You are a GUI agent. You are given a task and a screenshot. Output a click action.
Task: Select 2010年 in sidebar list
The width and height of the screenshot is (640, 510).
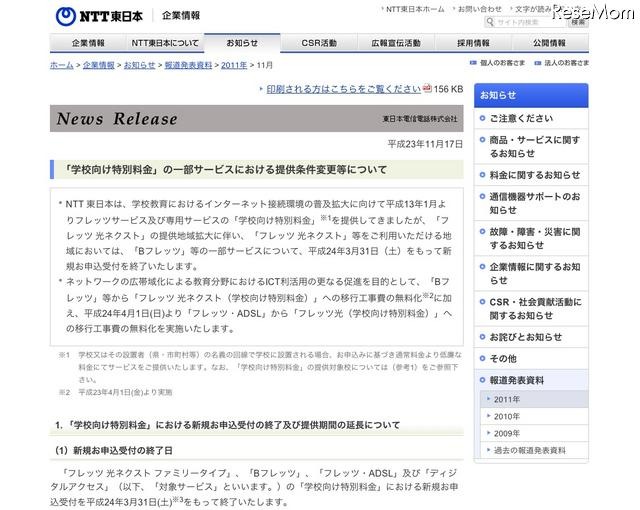pos(534,416)
